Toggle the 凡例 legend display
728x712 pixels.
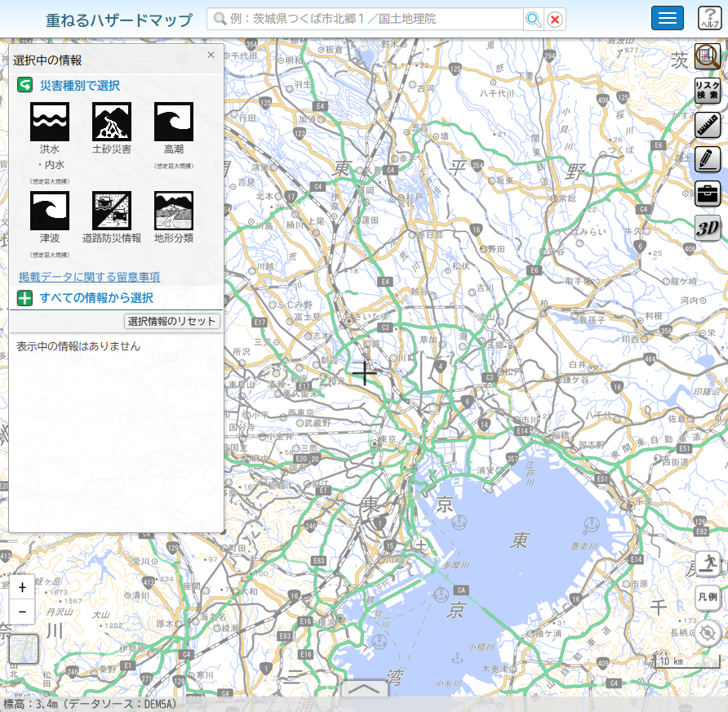(708, 598)
